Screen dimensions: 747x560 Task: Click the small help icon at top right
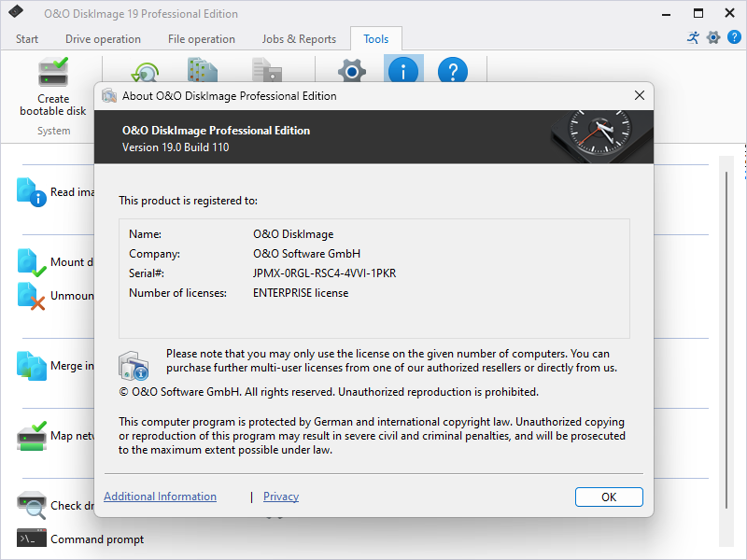[x=734, y=37]
